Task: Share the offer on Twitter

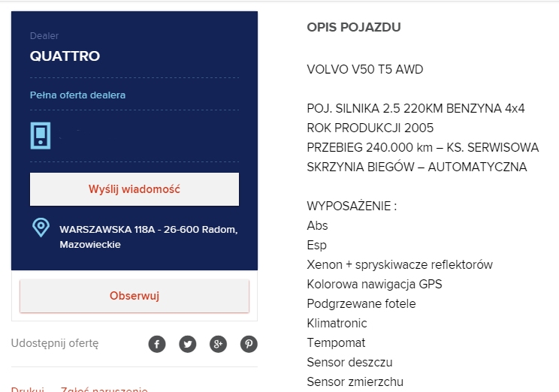Action: click(x=188, y=344)
